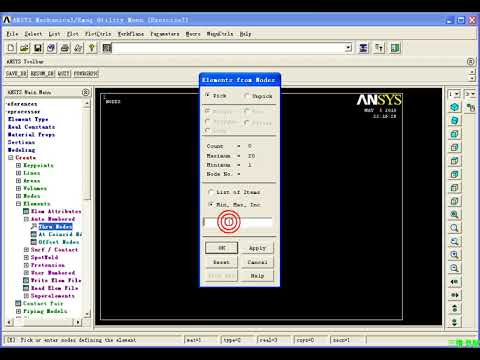Select the Top View cube icon
Image resolution: width=480 pixels, height=360 pixels.
coord(454,161)
